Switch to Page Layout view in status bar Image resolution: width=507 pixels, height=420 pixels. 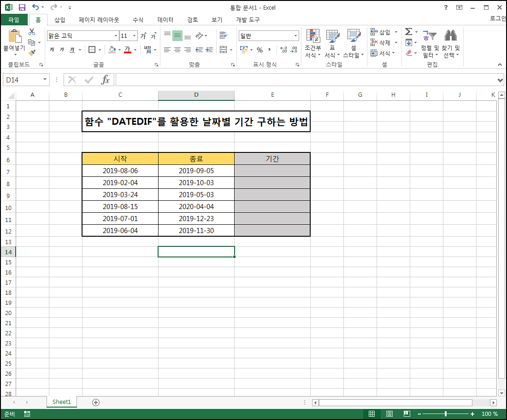point(389,414)
